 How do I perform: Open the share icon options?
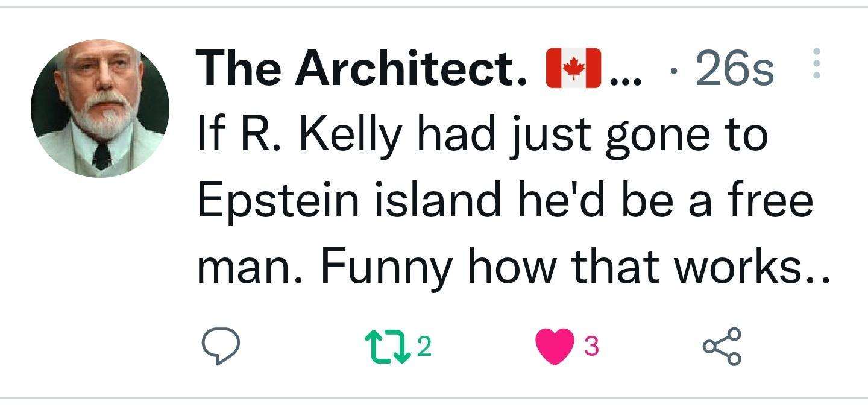click(x=721, y=347)
